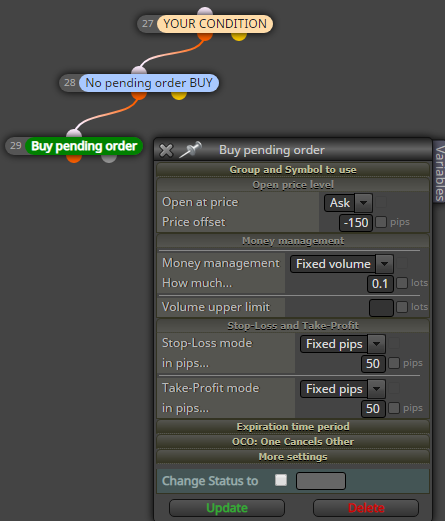Open the Take-Profit mode Fixed pips dropdown
Viewport: 445px width, 521px height.
[x=343, y=389]
